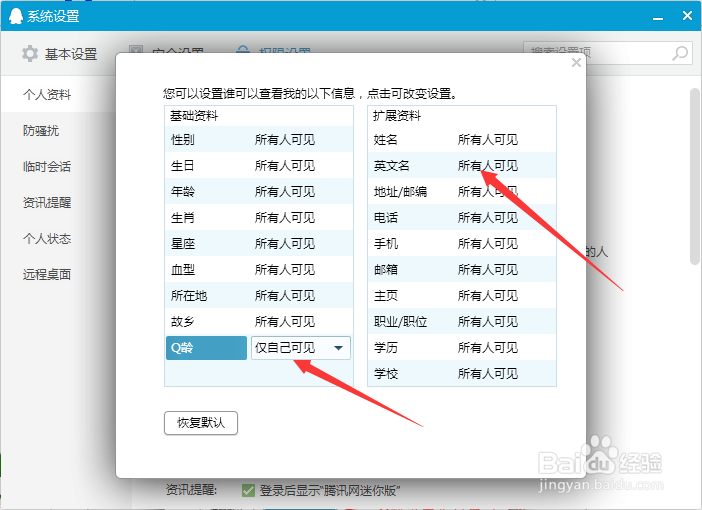
Task: Change 手机 visibility setting
Action: [x=488, y=244]
